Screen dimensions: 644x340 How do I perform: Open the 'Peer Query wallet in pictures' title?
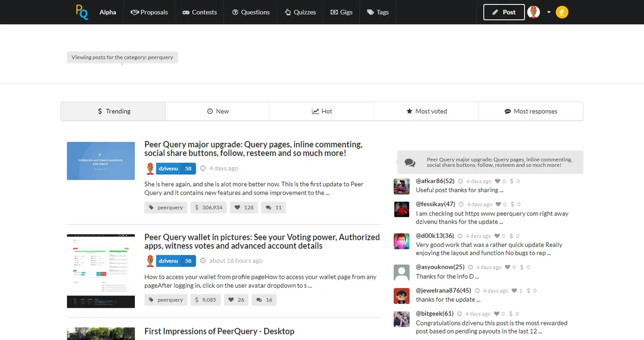262,241
